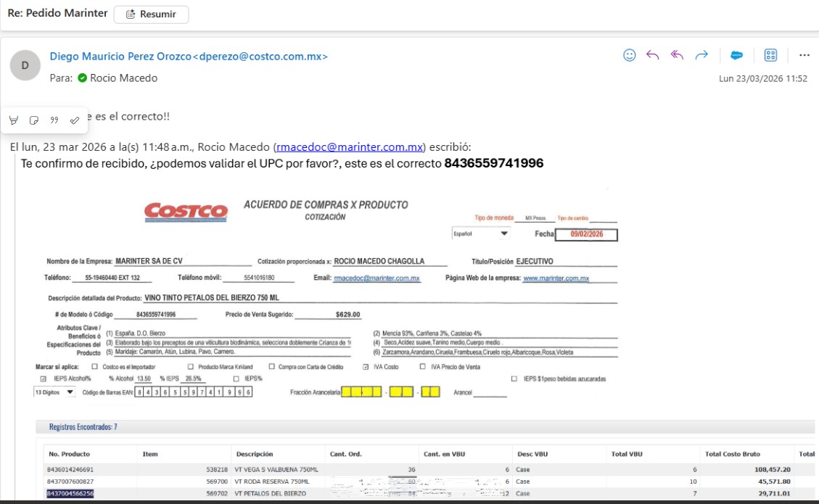819x504 pixels.
Task: Check the Producto Marca Kirkland box
Action: tap(191, 367)
